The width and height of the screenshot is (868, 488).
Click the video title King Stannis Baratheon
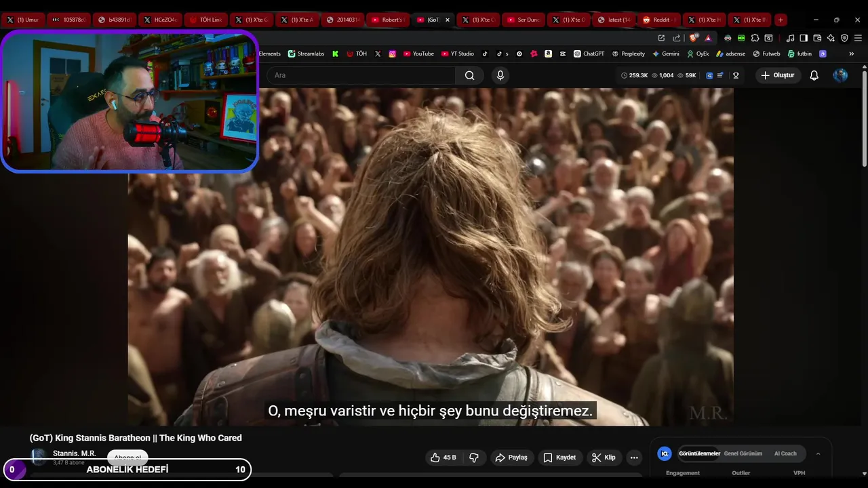pyautogui.click(x=136, y=438)
